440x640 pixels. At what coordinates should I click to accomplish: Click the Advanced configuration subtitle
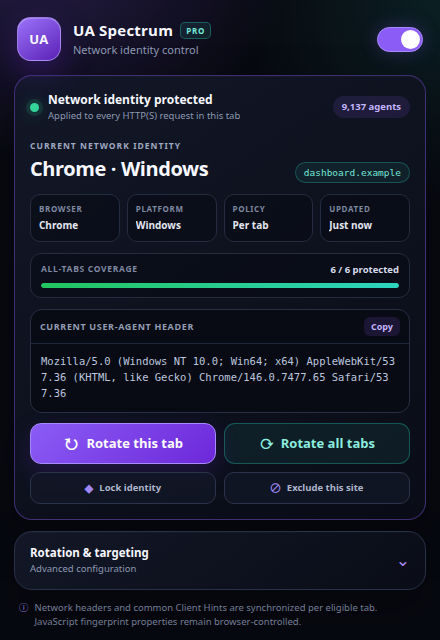pos(83,569)
